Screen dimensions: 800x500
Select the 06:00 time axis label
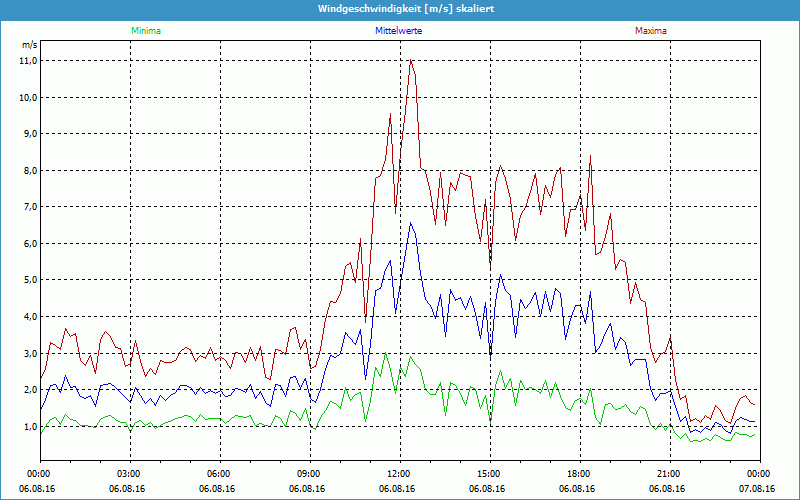click(x=219, y=473)
